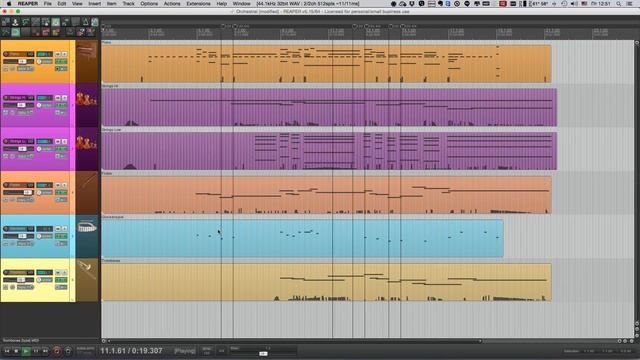Solo the Piano track
640x360 pixels.
pyautogui.click(x=64, y=54)
